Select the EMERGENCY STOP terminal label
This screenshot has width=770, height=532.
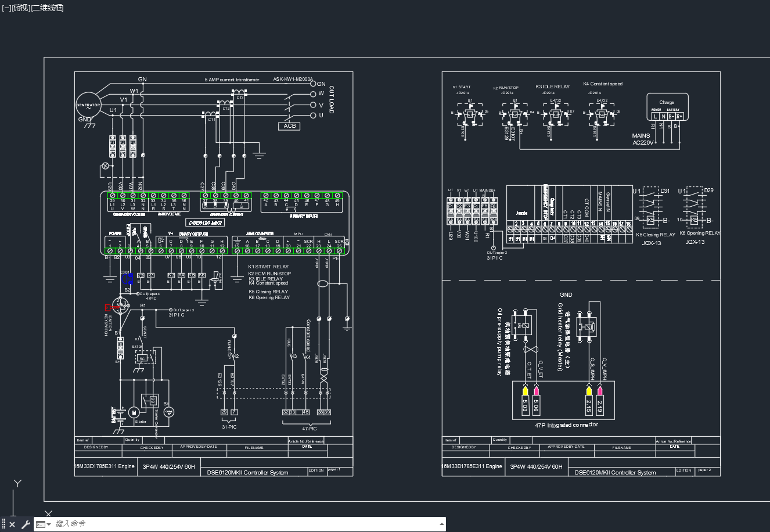click(x=545, y=202)
